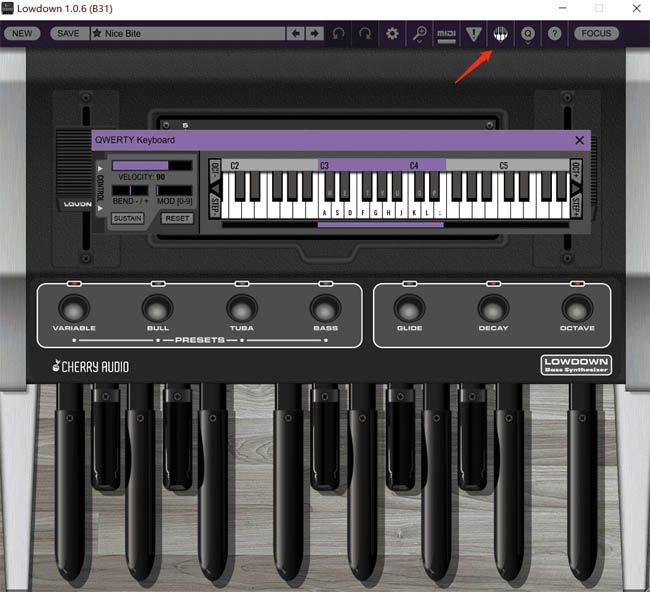The height and width of the screenshot is (592, 650).
Task: Toggle the DECAY button
Action: tap(493, 308)
